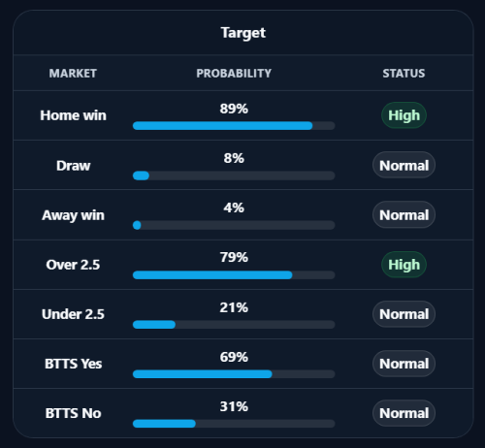Click the High badge for Home win
Image resolution: width=485 pixels, height=448 pixels.
pyautogui.click(x=404, y=115)
